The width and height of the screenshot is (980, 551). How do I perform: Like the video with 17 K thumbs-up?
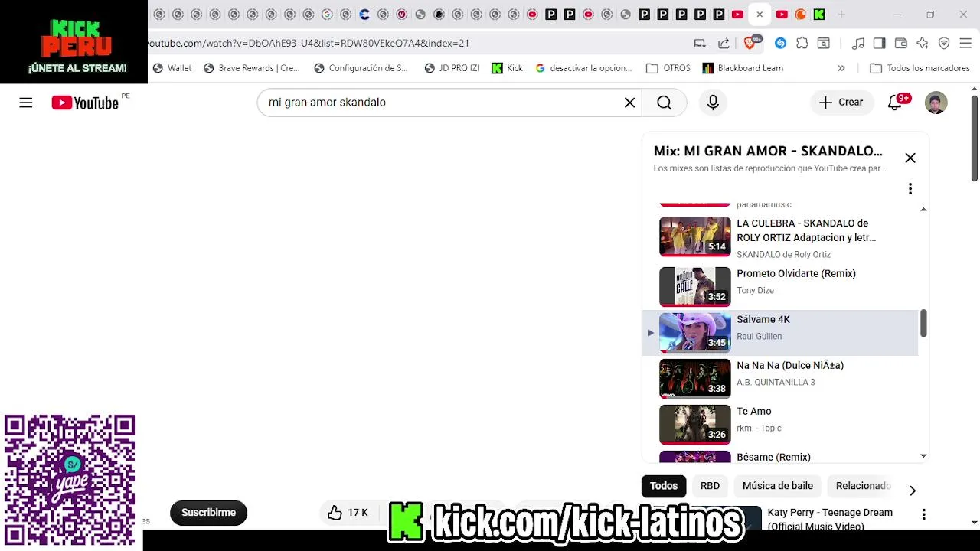[348, 513]
